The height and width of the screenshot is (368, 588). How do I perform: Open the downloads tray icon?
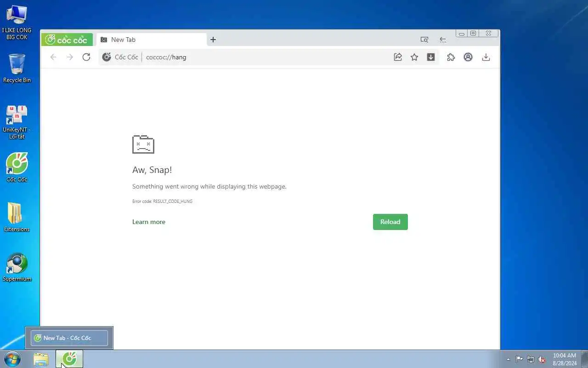pos(486,57)
